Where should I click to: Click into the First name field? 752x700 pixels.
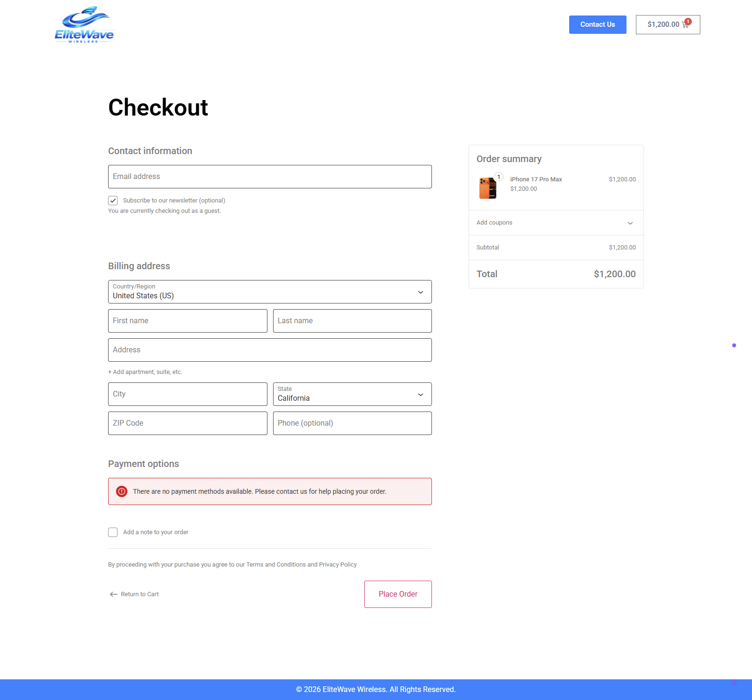pyautogui.click(x=188, y=321)
